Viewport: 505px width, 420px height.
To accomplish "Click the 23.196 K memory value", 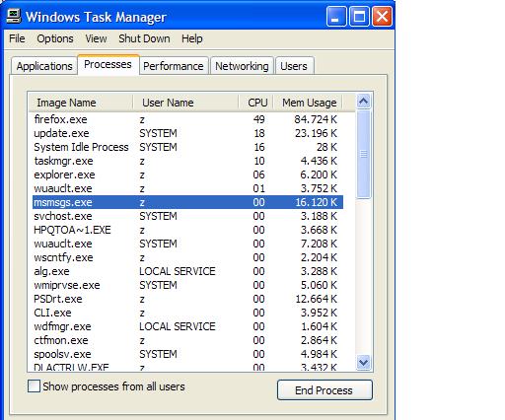I will pos(316,133).
